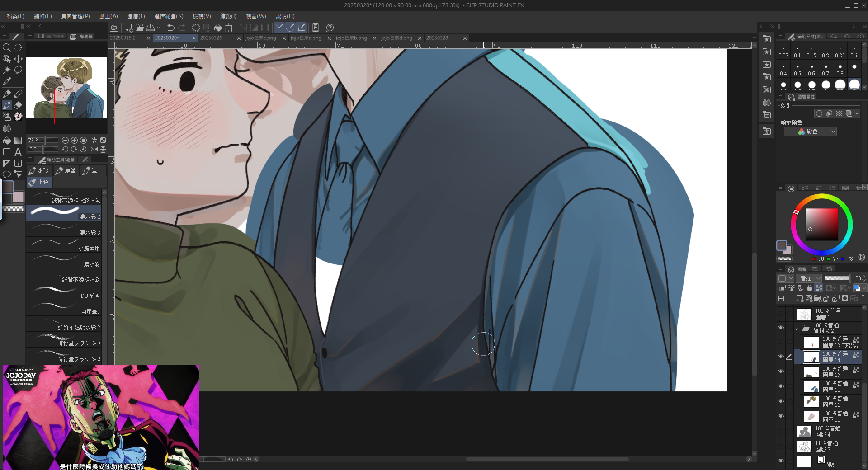Select the Eraser tool
Image resolution: width=868 pixels, height=470 pixels.
tap(18, 105)
